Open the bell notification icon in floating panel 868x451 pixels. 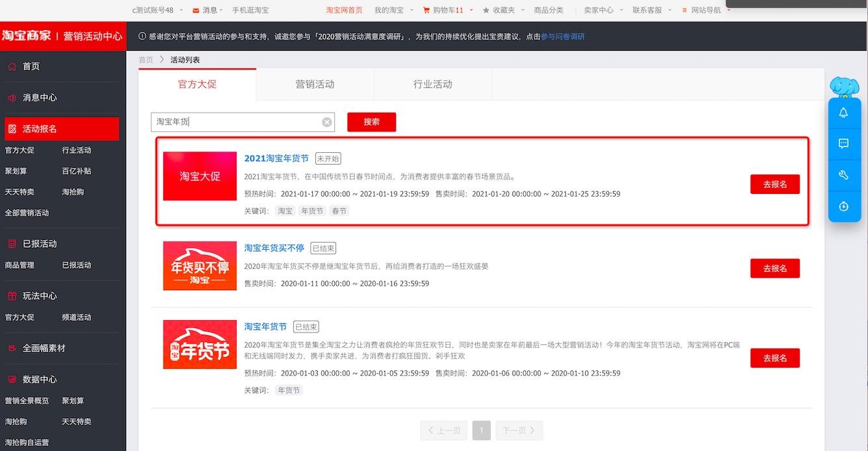[x=843, y=113]
